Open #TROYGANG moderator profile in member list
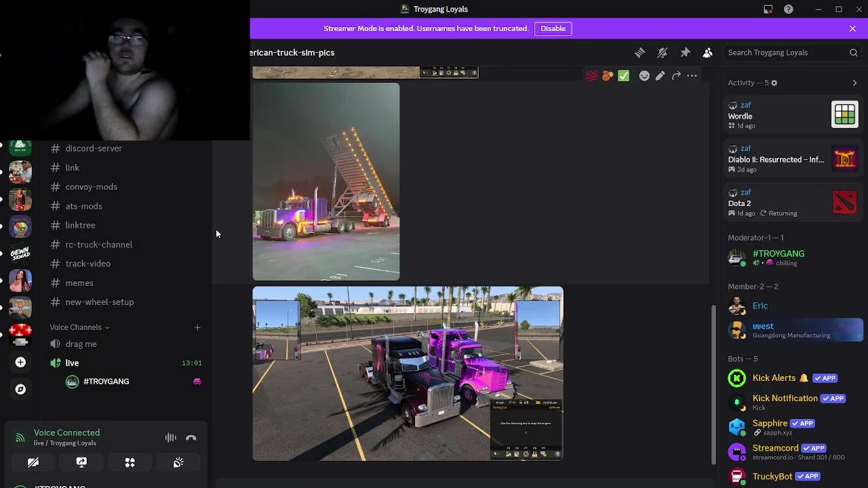The height and width of the screenshot is (488, 868). pyautogui.click(x=793, y=258)
